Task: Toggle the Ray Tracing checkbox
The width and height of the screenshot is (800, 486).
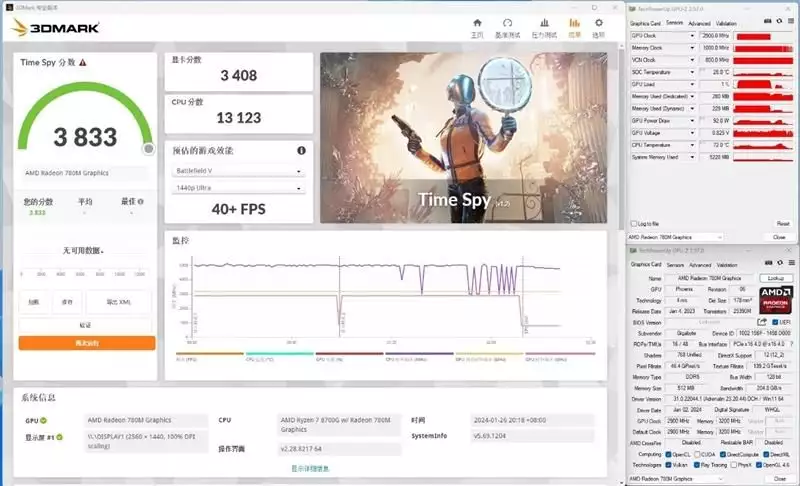Action: (696, 465)
